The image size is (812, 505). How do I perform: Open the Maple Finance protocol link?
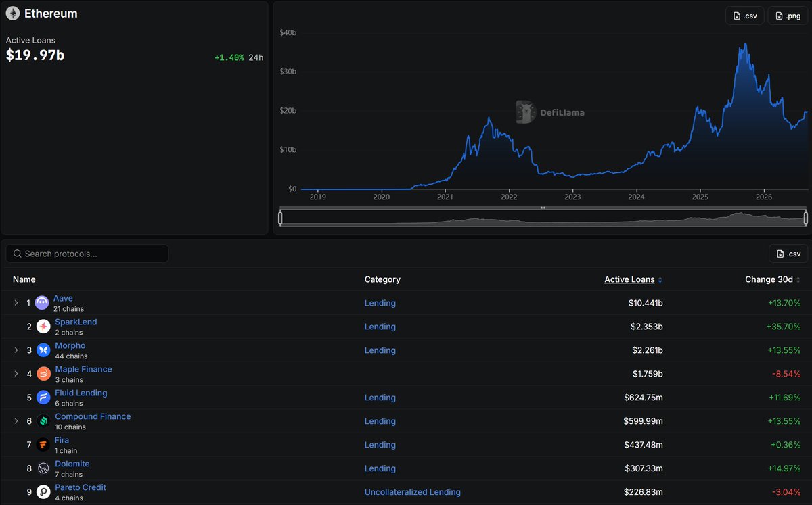click(83, 369)
